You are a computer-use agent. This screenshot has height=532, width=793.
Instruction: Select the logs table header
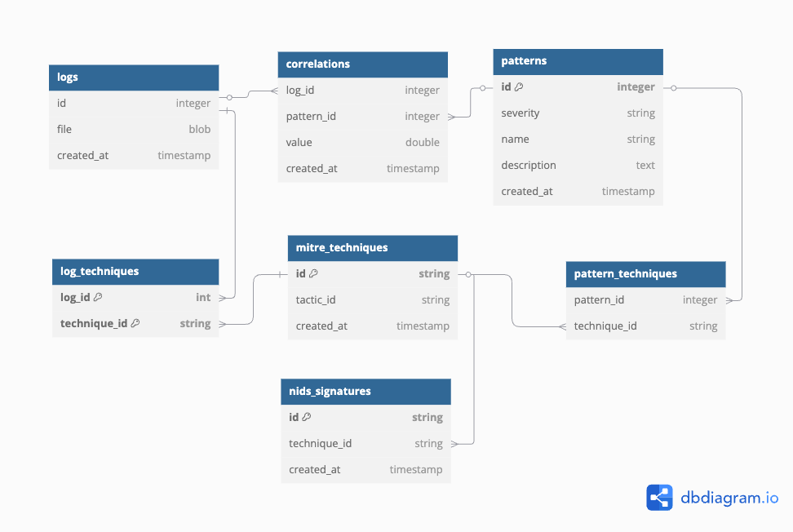click(134, 78)
